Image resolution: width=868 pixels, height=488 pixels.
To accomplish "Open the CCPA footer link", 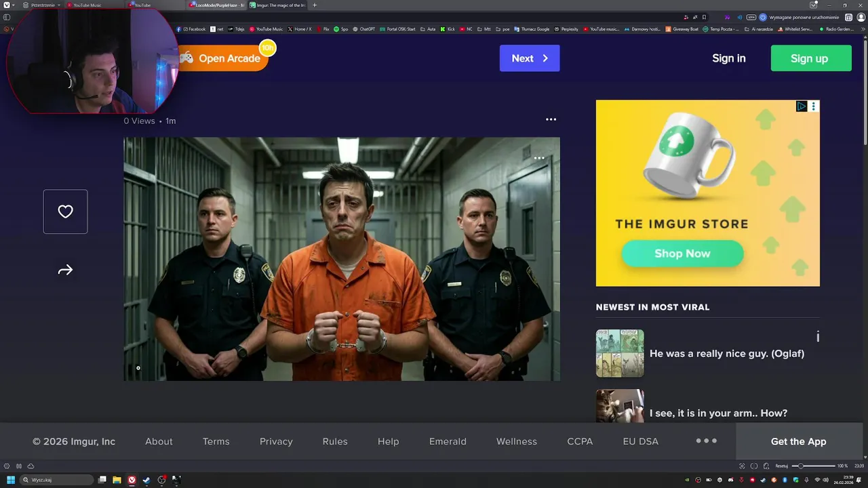I will [580, 441].
